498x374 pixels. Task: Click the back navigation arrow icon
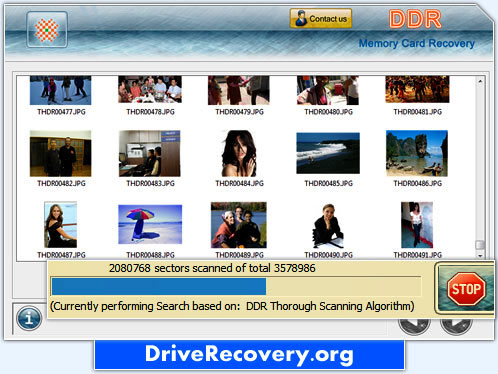point(414,326)
